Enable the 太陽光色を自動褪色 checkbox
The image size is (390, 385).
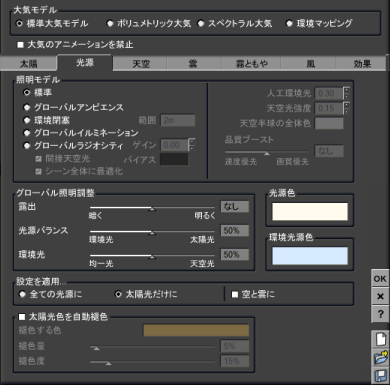[x=22, y=316]
